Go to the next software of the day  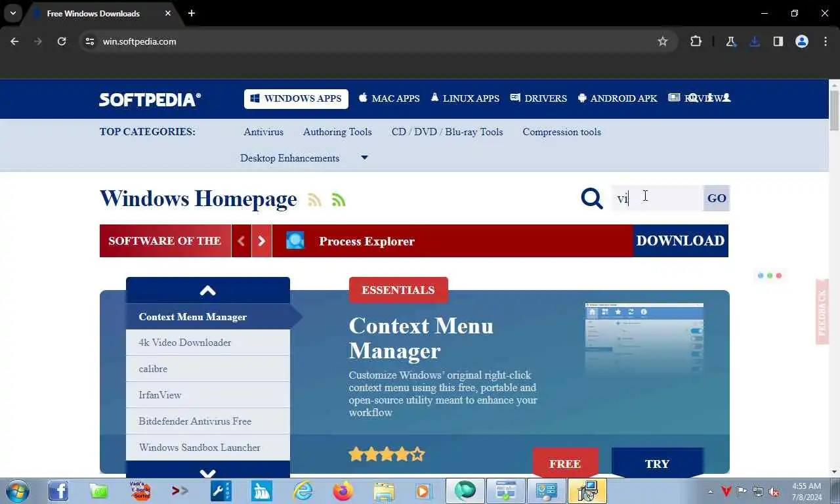tap(262, 241)
